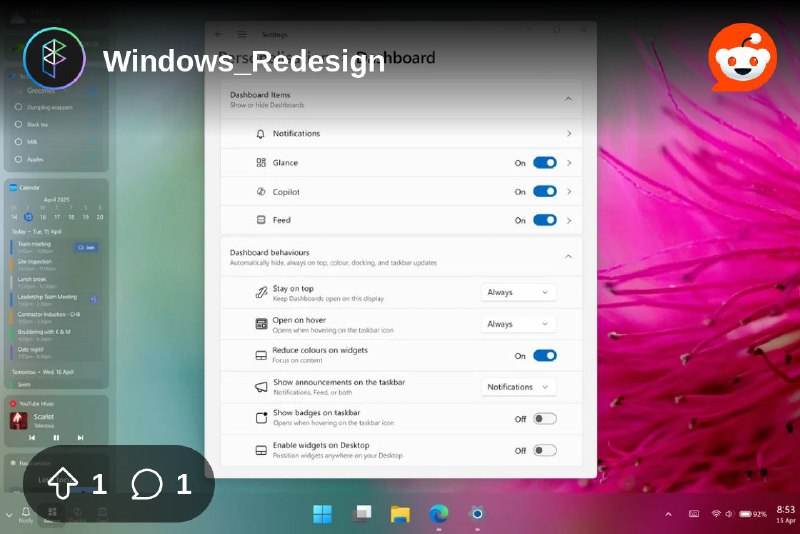This screenshot has width=800, height=534.
Task: Click the megaphone announcements icon
Action: (x=261, y=387)
